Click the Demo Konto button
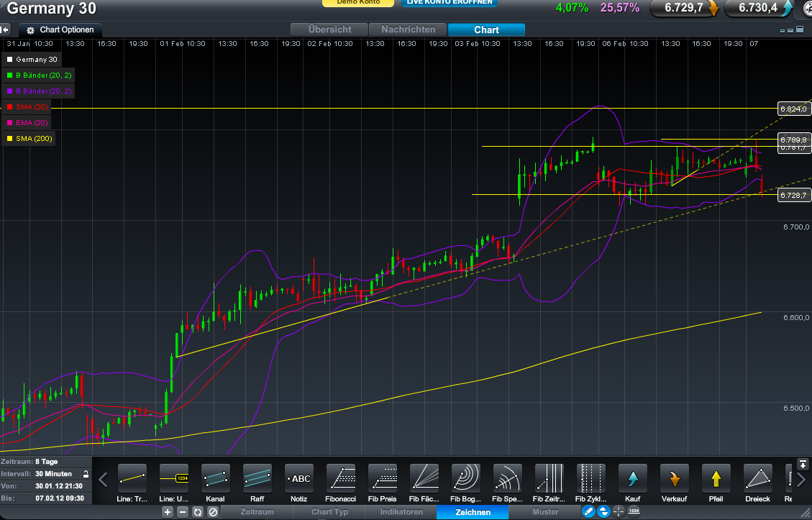Viewport: 812px width, 520px height. 358,3
